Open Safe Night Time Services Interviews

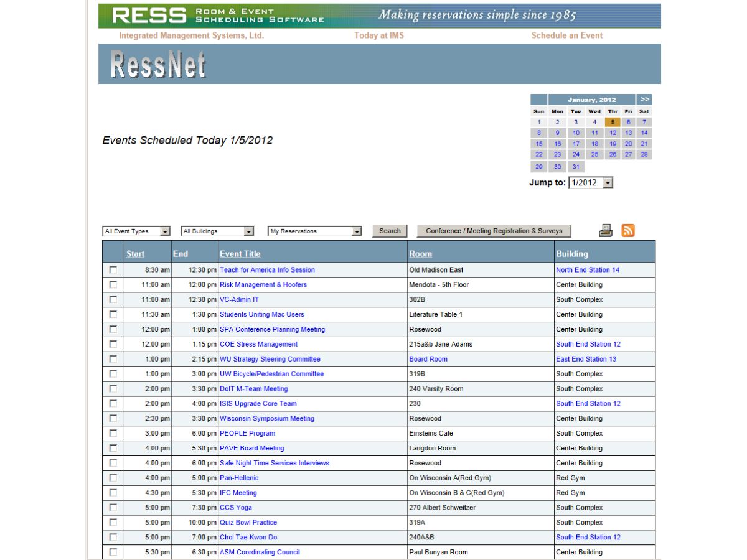click(x=275, y=464)
